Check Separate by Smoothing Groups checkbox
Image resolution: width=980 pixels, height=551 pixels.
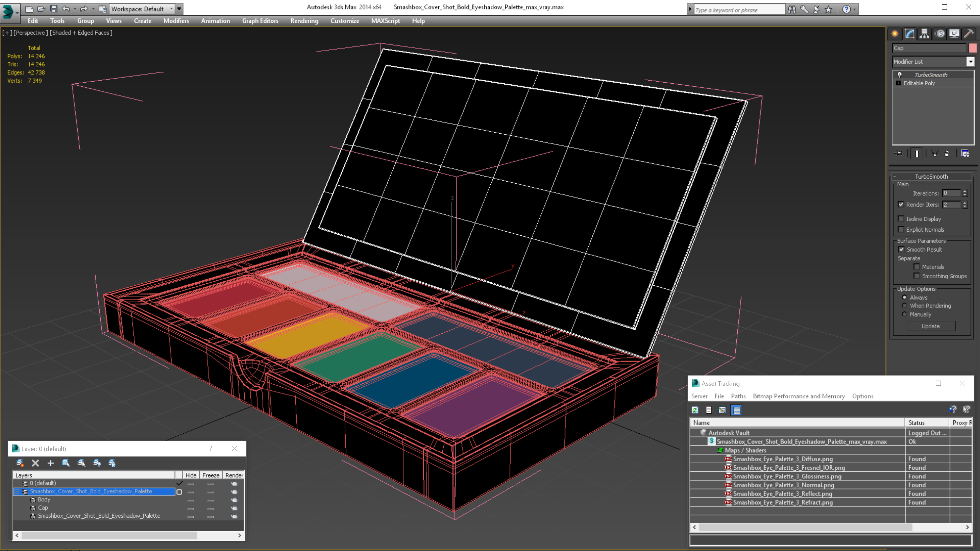pyautogui.click(x=916, y=276)
